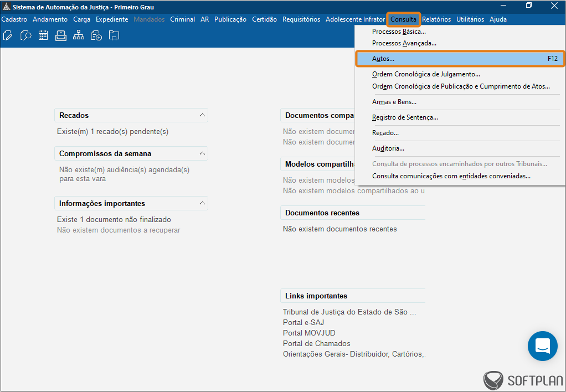This screenshot has height=392, width=566.
Task: Click the Documentos recentes panel header
Action: 353,213
